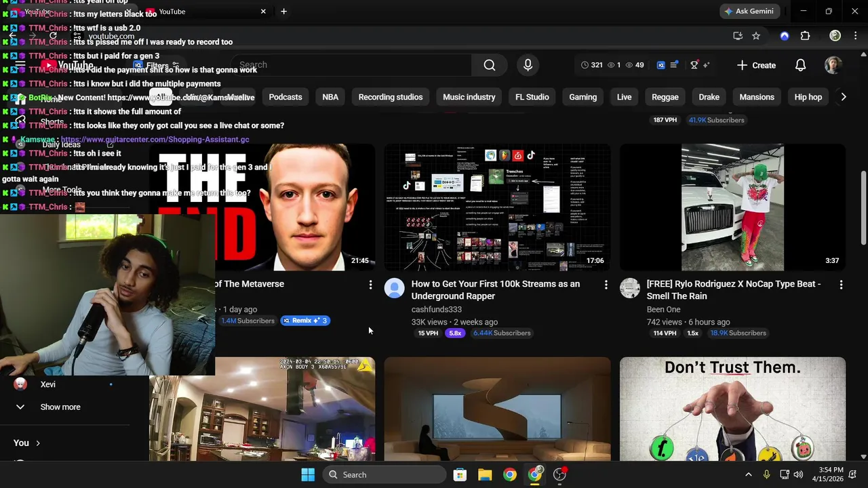This screenshot has height=488, width=868.
Task: Open Microsoft Store from taskbar
Action: click(460, 474)
